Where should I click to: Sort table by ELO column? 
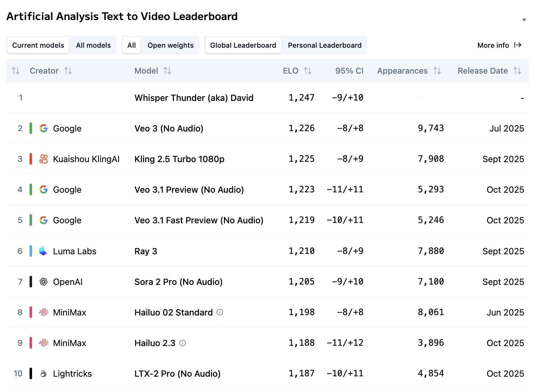click(x=308, y=71)
